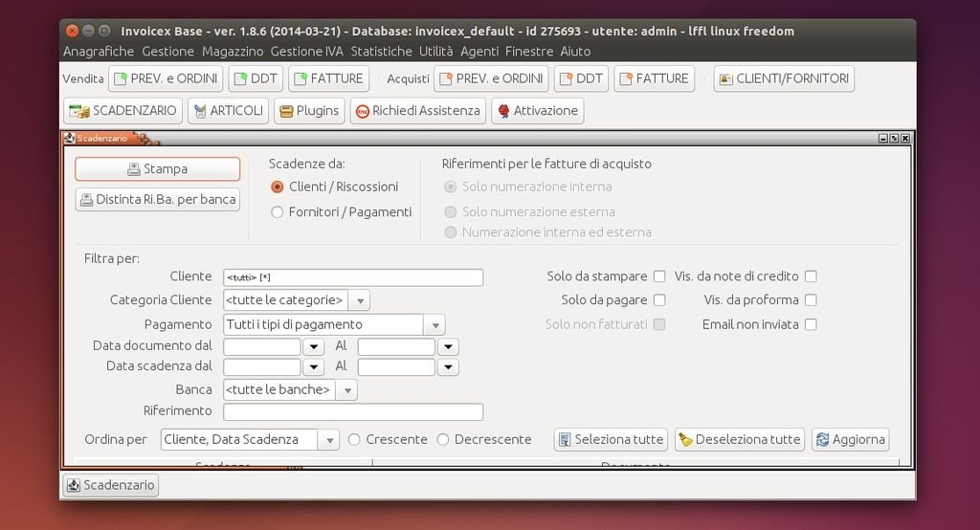Open the Pagamento type dropdown
This screenshot has width=980, height=530.
(434, 325)
